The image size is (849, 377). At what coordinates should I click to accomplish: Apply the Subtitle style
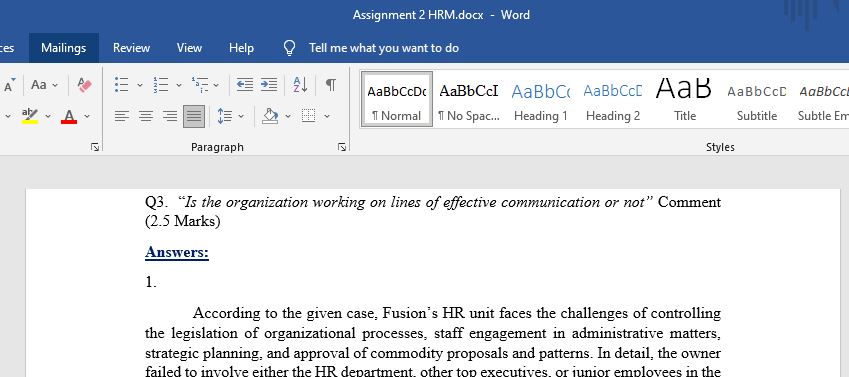[x=756, y=100]
